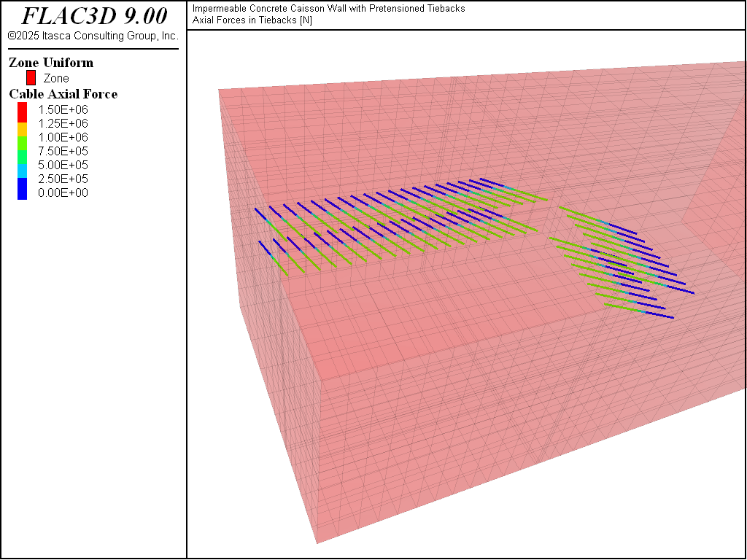747x560 pixels.
Task: Click the '7.50E+05' legend value
Action: pos(63,151)
